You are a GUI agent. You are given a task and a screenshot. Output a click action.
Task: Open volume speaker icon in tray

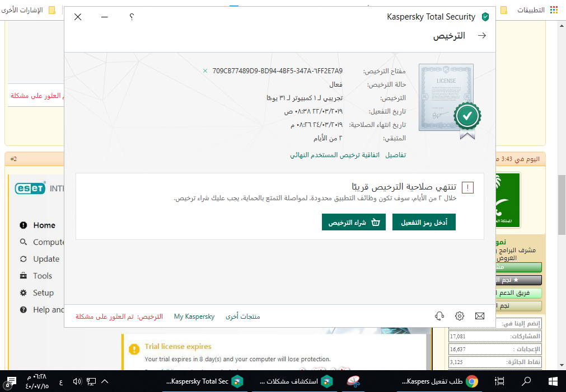(x=77, y=381)
